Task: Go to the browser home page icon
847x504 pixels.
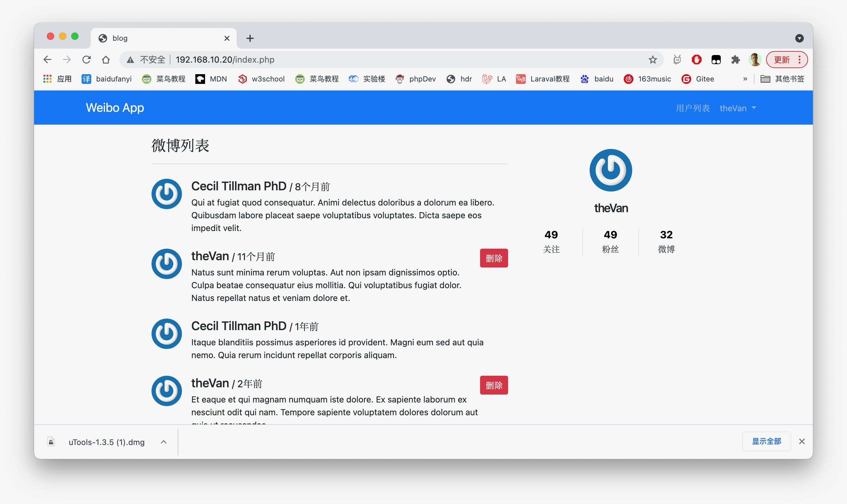Action: 106,60
